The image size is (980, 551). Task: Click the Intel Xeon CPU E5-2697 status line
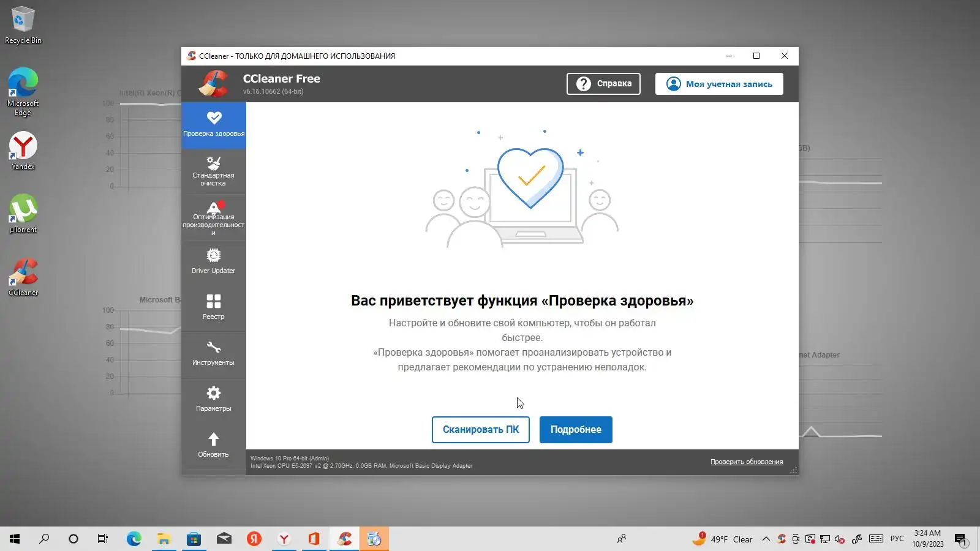[361, 466]
